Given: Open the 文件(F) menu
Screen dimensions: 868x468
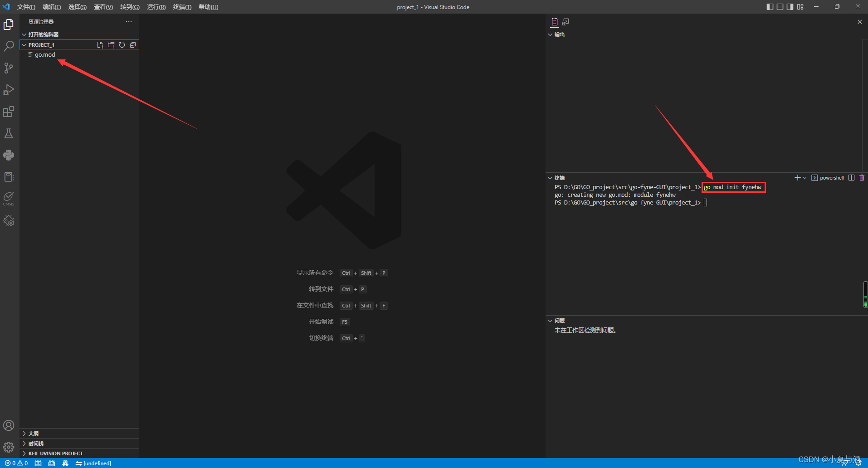Looking at the screenshot, I should 26,7.
